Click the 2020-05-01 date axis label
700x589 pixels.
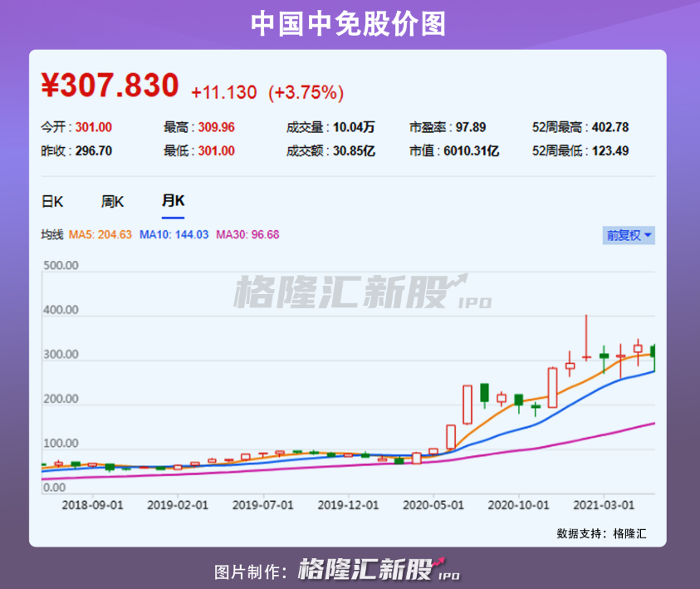(433, 505)
